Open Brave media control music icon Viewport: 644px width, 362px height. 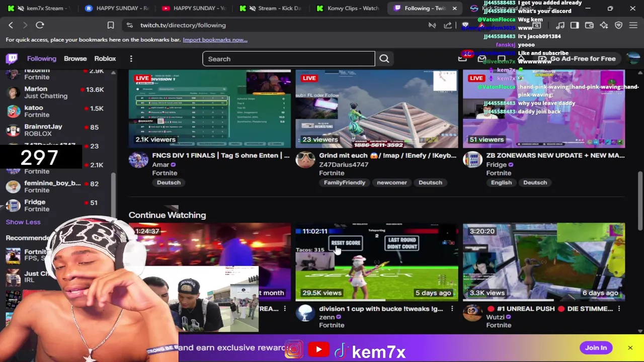coord(560,25)
